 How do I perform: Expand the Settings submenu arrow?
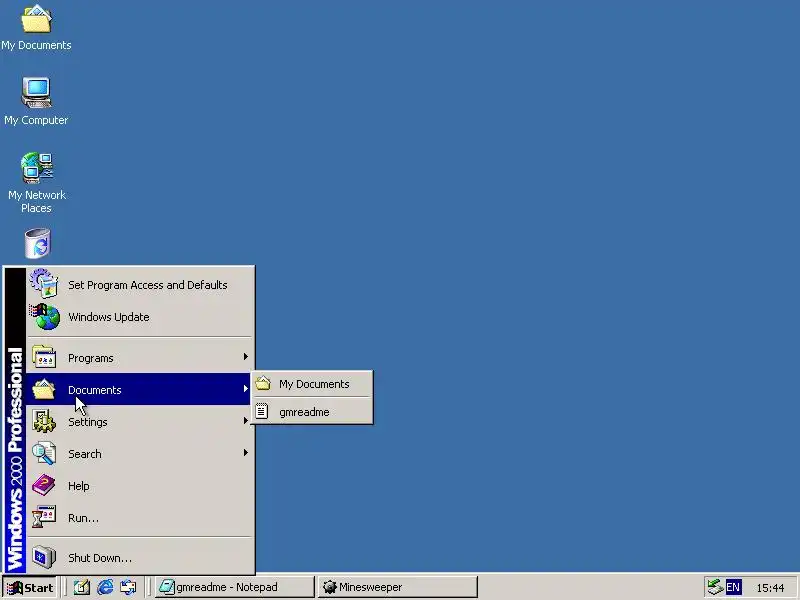(x=245, y=421)
